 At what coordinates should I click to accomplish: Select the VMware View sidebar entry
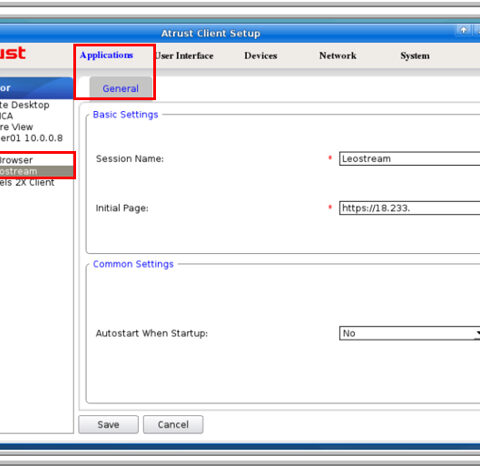(x=17, y=127)
